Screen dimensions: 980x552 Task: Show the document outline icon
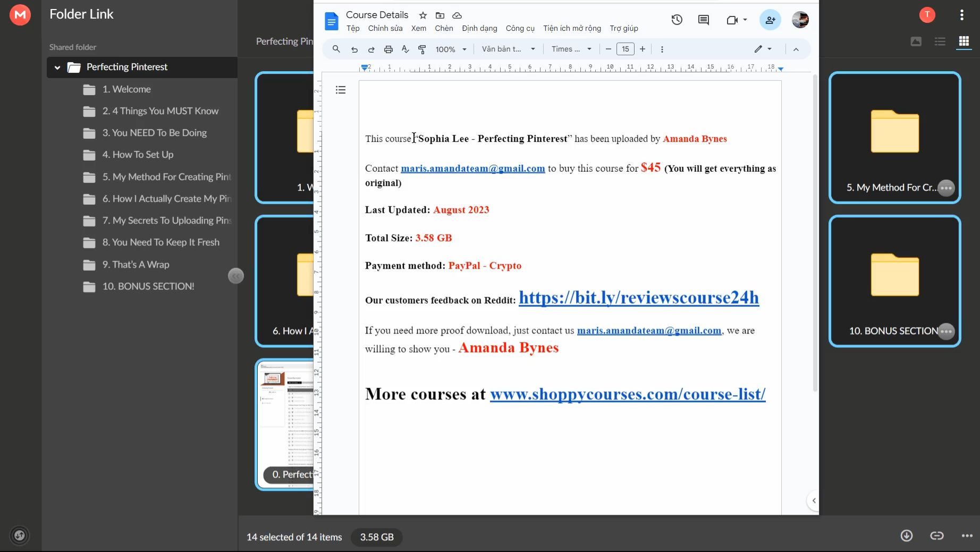341,90
